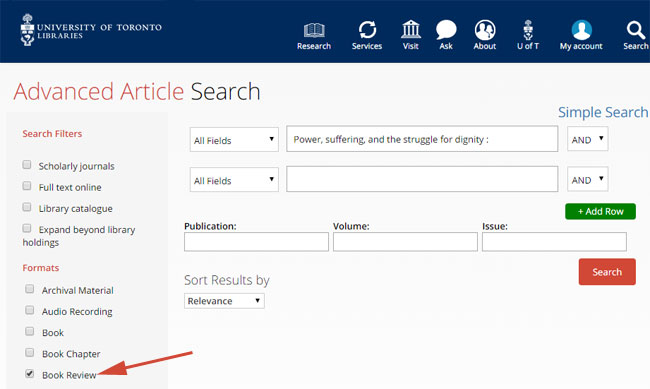This screenshot has height=389, width=650.
Task: Tick Expand beyond library holdings checkbox
Action: [27, 228]
